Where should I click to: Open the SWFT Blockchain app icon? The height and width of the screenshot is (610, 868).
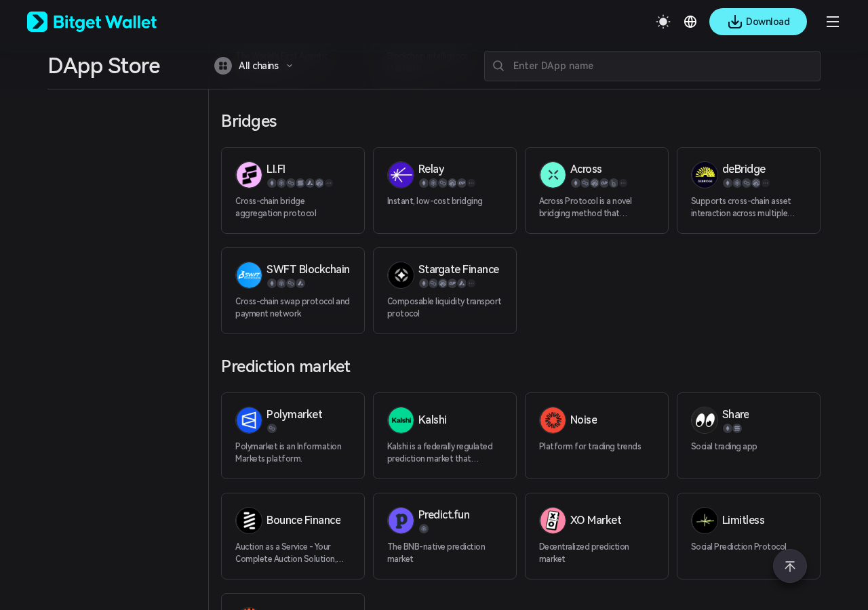click(249, 275)
